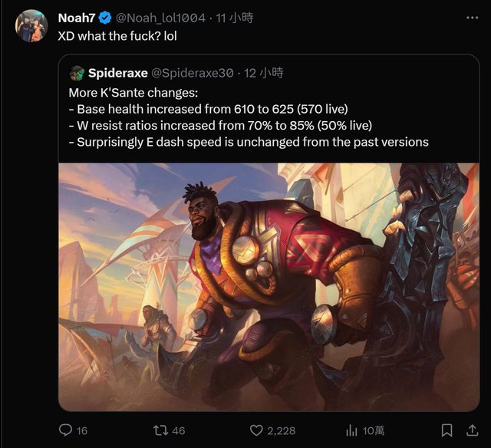Click the 12 小時 quoted tweet timestamp
This screenshot has height=448, width=491.
point(264,73)
